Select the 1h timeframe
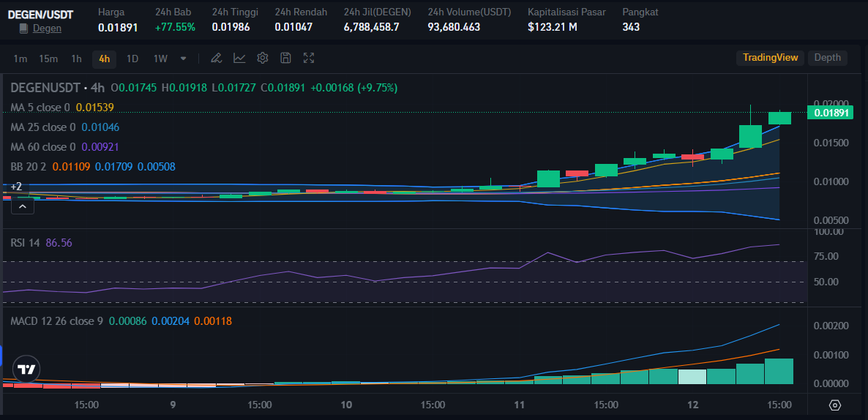868x420 pixels. [76, 59]
